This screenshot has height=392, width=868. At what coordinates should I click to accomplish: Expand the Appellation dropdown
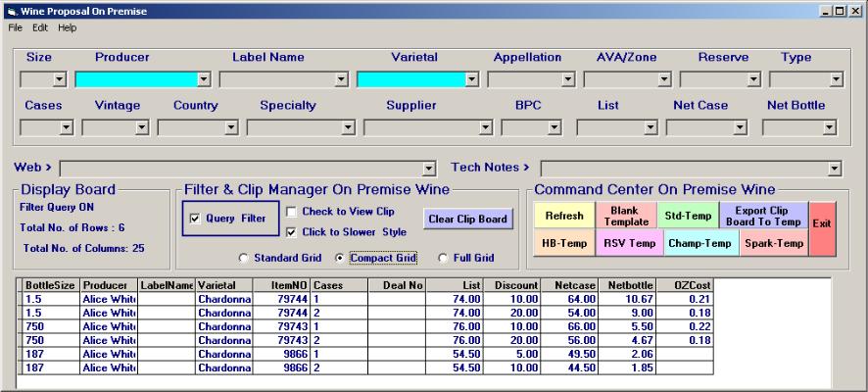[x=568, y=79]
